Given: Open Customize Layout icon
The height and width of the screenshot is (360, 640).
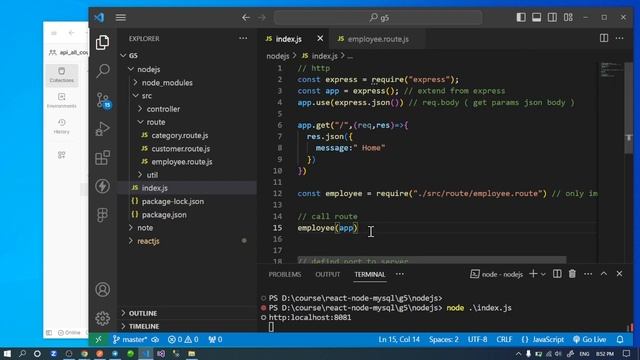Looking at the screenshot, I should (568, 17).
